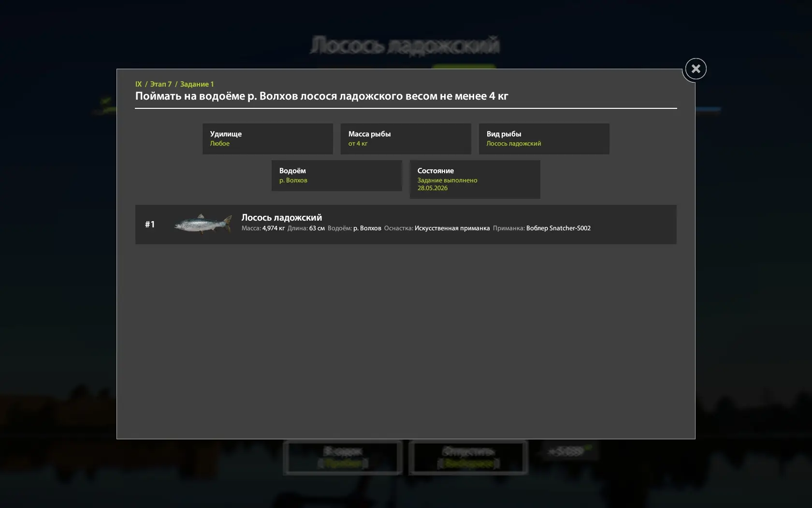Close the task dialog with the X icon
The image size is (812, 508).
pos(696,69)
